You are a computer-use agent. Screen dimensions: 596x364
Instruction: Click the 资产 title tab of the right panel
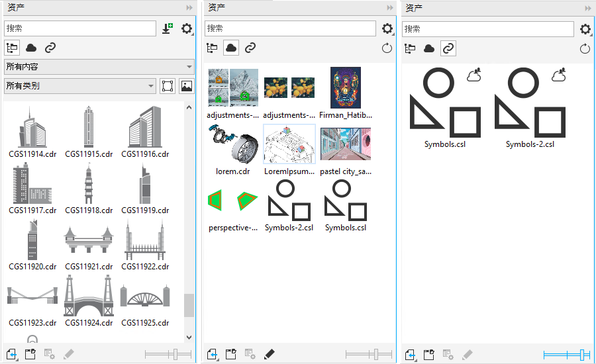(414, 8)
